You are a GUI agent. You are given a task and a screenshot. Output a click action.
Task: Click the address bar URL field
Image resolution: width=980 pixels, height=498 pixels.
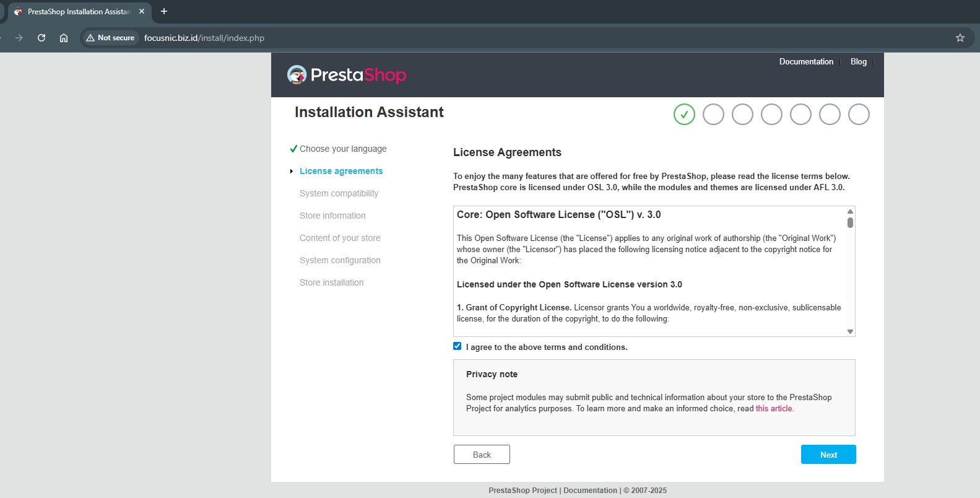[433, 38]
